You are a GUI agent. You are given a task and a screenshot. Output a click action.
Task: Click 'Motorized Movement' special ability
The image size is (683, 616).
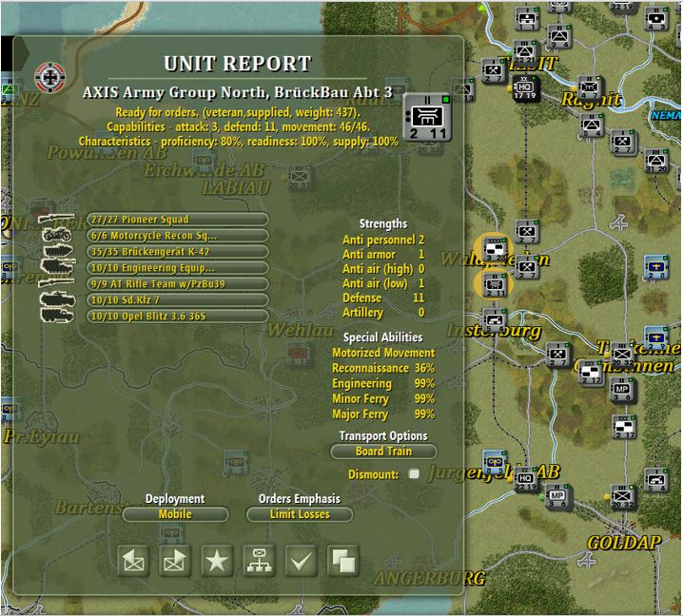[383, 353]
